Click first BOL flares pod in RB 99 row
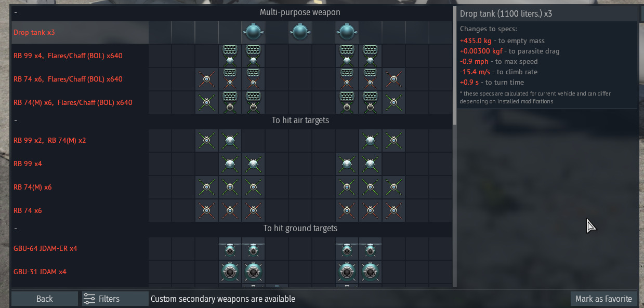This screenshot has height=308, width=644. pyautogui.click(x=230, y=56)
